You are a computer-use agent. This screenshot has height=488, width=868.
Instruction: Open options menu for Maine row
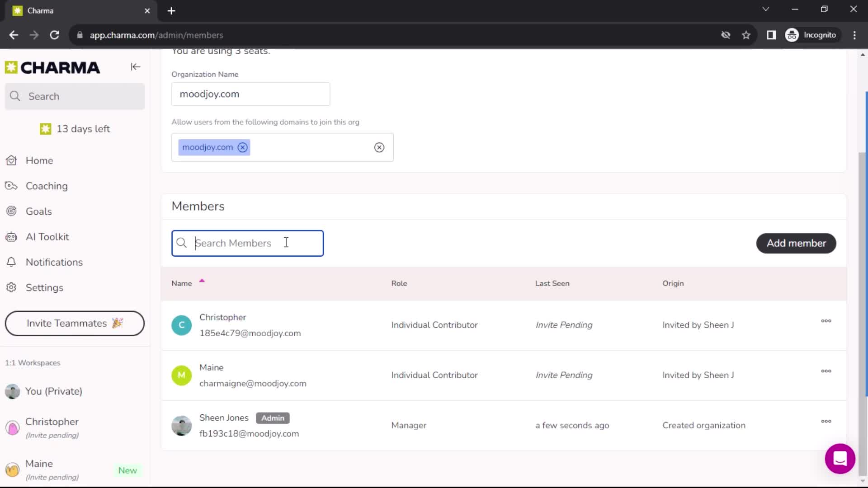826,371
